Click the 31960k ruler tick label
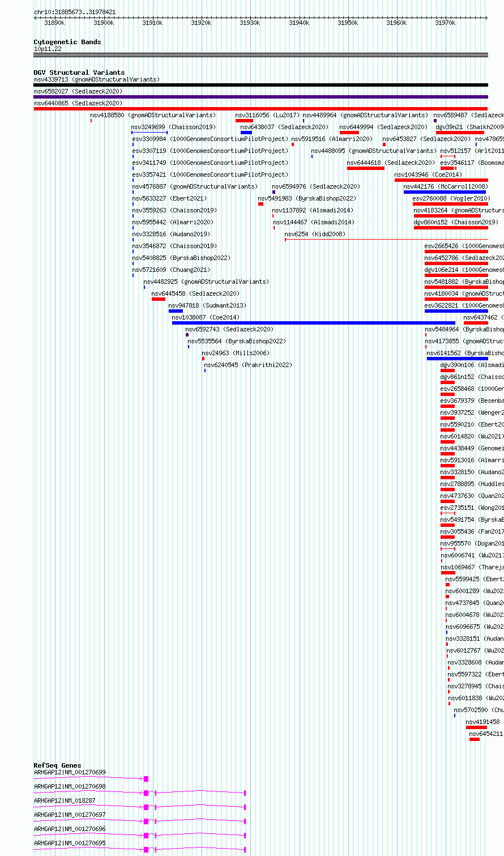 click(396, 23)
